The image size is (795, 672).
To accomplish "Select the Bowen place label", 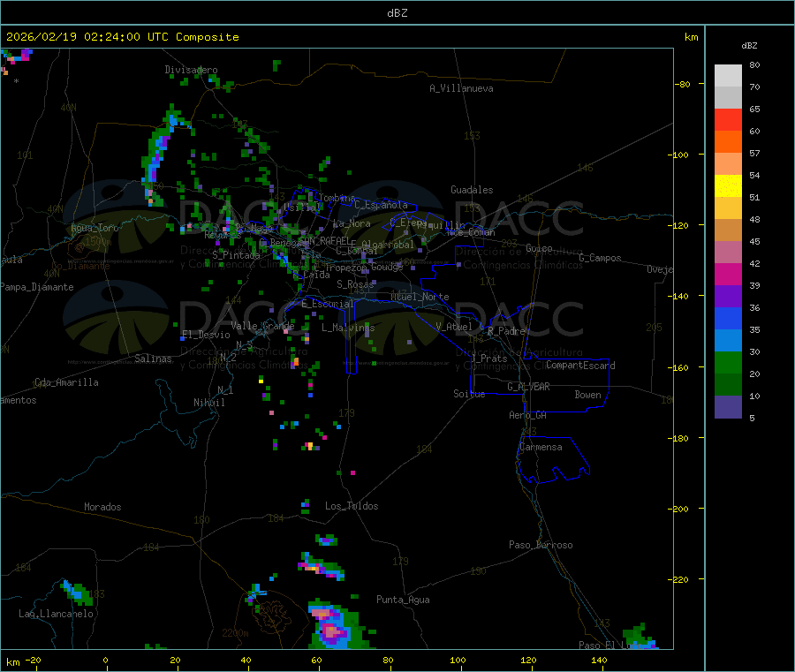I will [x=587, y=395].
